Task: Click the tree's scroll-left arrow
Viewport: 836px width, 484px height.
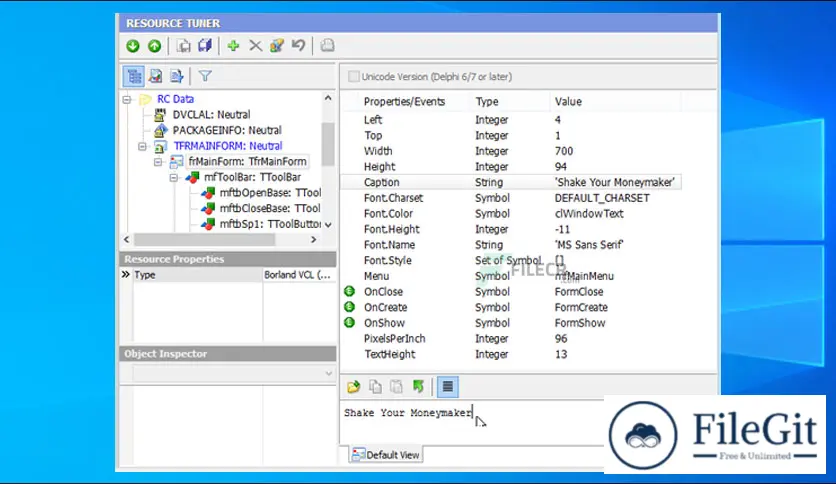Action: tap(126, 239)
